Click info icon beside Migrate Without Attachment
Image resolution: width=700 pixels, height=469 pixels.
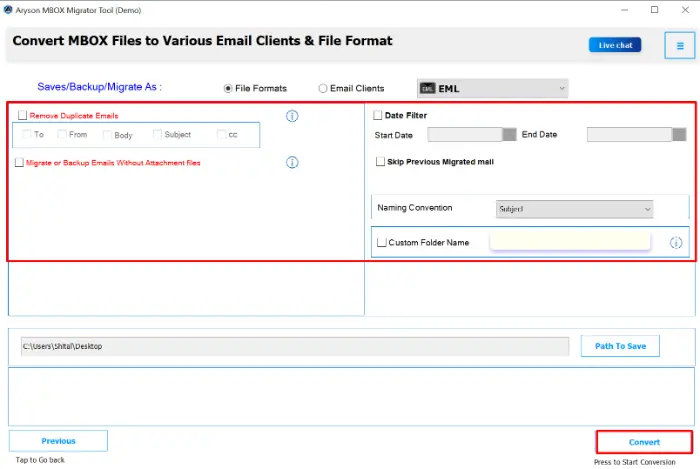pyautogui.click(x=292, y=162)
